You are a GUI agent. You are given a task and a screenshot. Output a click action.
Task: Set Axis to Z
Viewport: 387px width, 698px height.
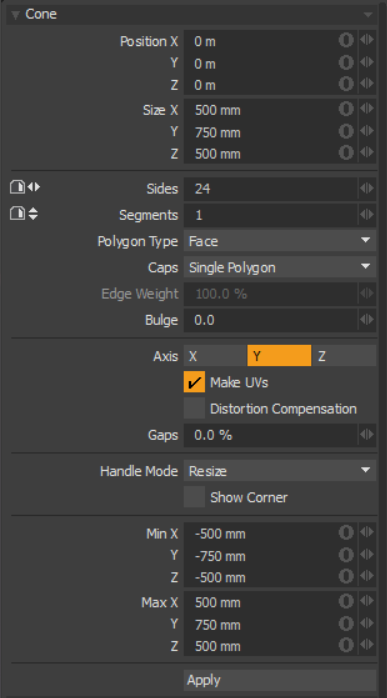pyautogui.click(x=344, y=356)
